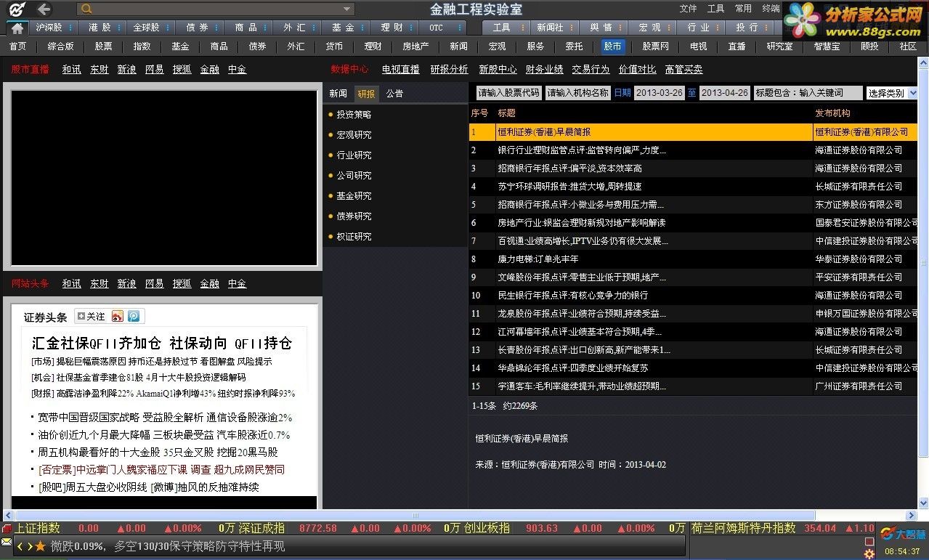Open the 终端 menu
929x560 pixels.
pyautogui.click(x=771, y=9)
